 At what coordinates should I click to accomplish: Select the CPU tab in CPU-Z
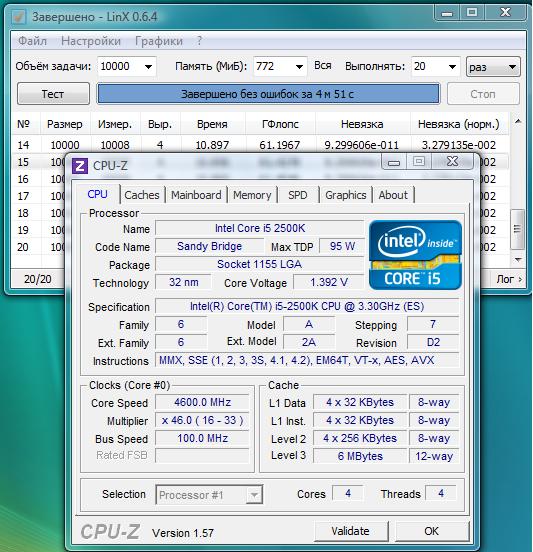(97, 194)
